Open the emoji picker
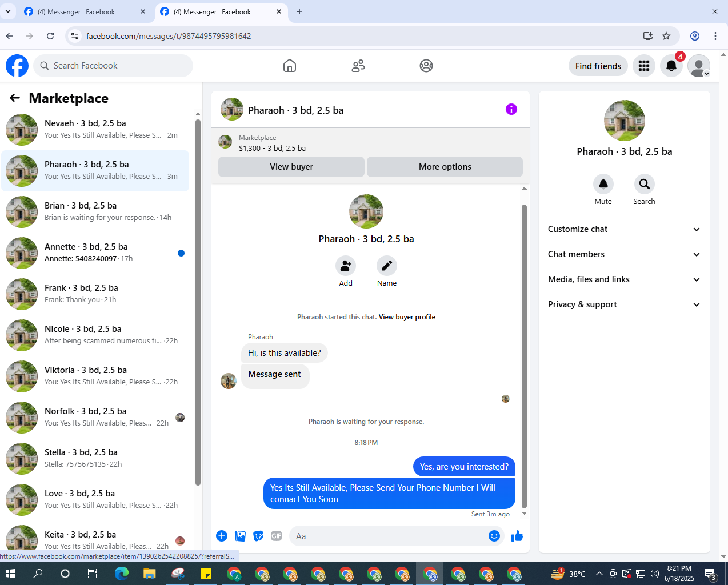Image resolution: width=728 pixels, height=585 pixels. pyautogui.click(x=494, y=536)
